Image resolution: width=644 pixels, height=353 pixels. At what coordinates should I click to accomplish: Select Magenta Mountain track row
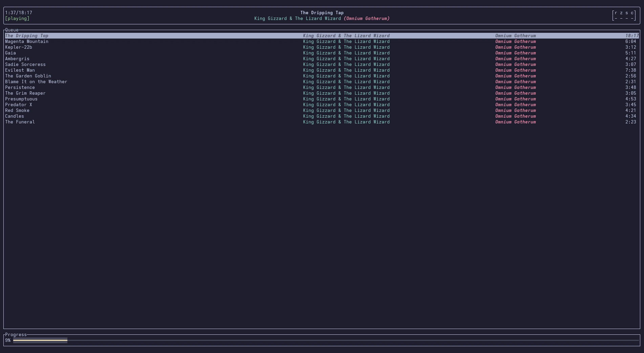tap(322, 41)
